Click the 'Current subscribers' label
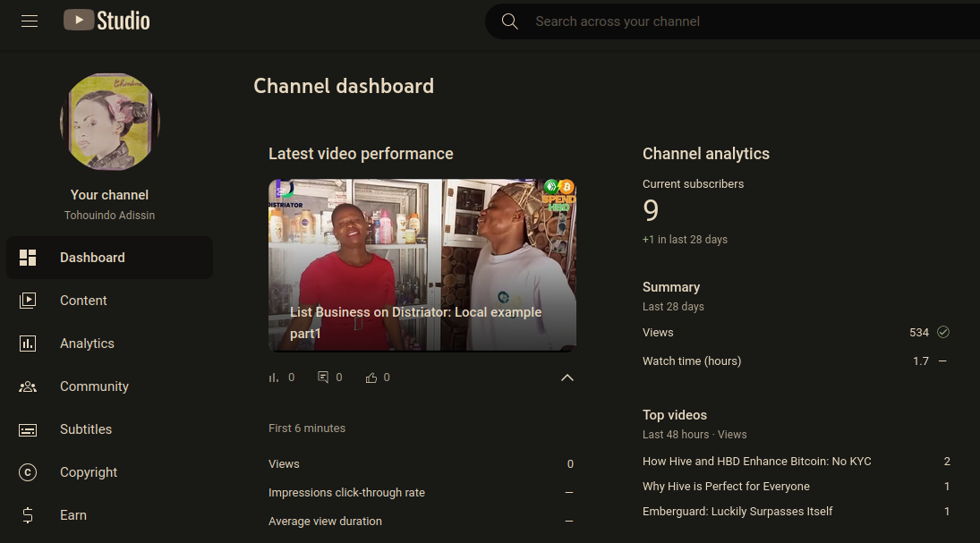Screen dimensions: 980x543 click(693, 183)
